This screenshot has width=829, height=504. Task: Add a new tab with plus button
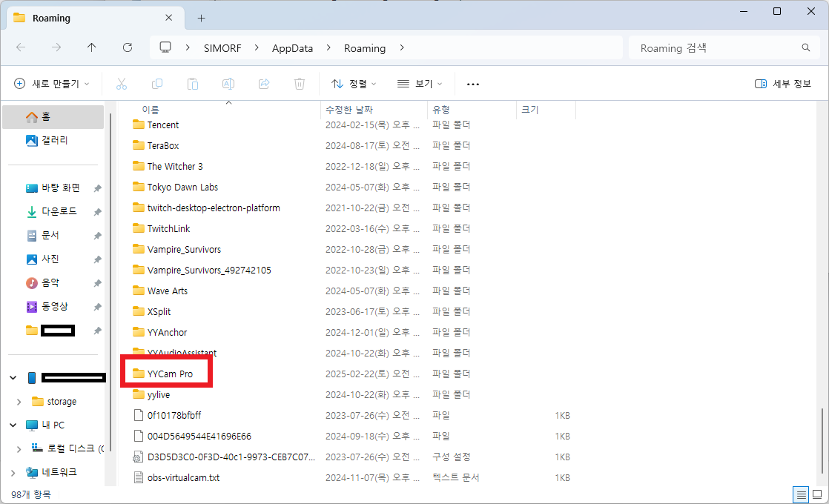point(201,18)
